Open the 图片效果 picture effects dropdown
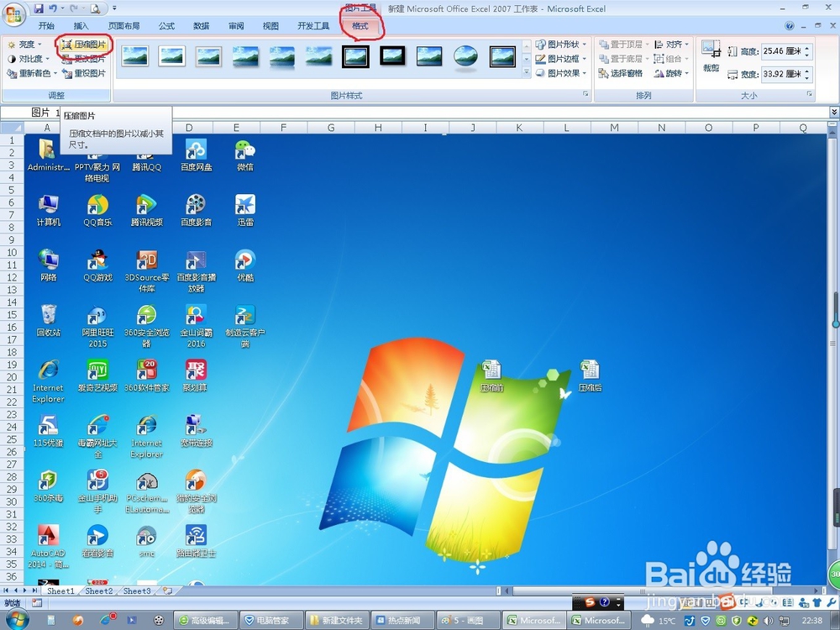The image size is (840, 630). pos(561,73)
